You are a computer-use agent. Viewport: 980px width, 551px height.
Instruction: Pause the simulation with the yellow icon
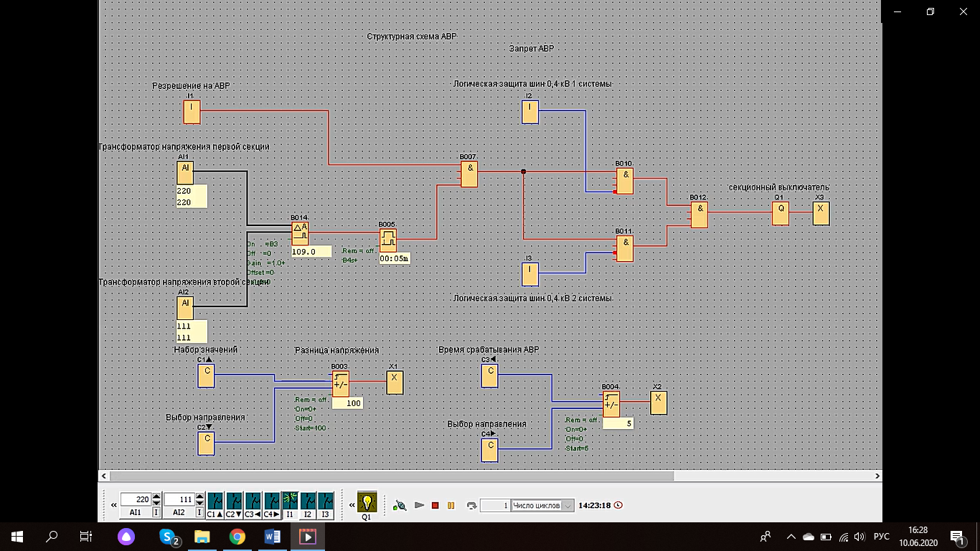pyautogui.click(x=451, y=506)
